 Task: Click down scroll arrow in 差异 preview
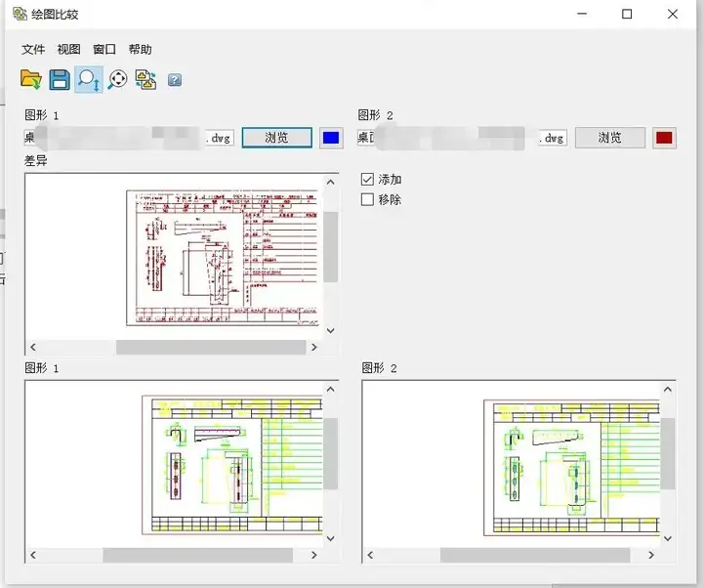pyautogui.click(x=331, y=330)
